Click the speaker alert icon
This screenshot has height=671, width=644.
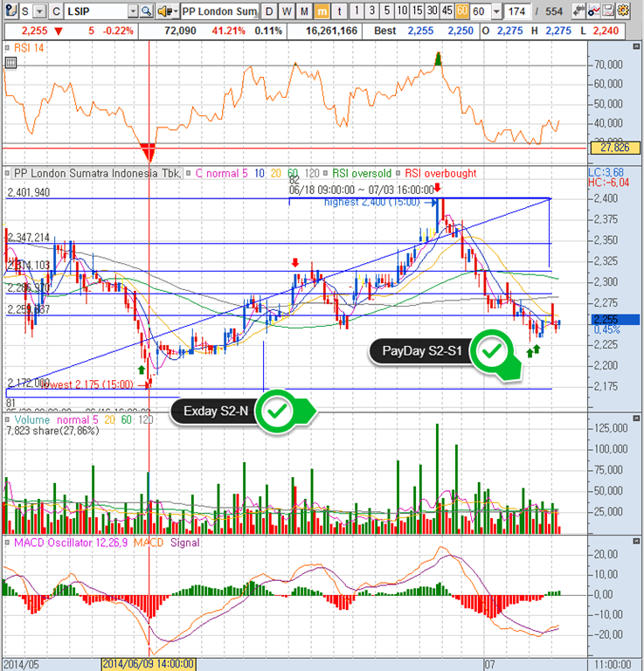coord(164,11)
